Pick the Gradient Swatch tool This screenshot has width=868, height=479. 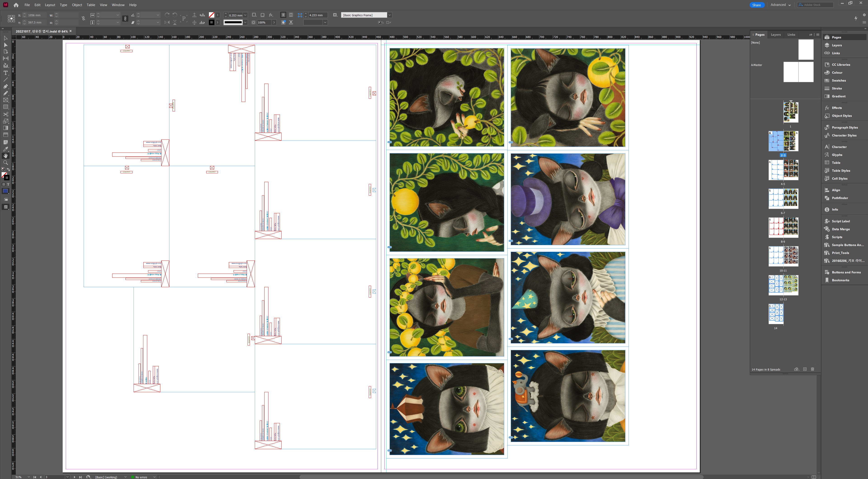(5, 128)
